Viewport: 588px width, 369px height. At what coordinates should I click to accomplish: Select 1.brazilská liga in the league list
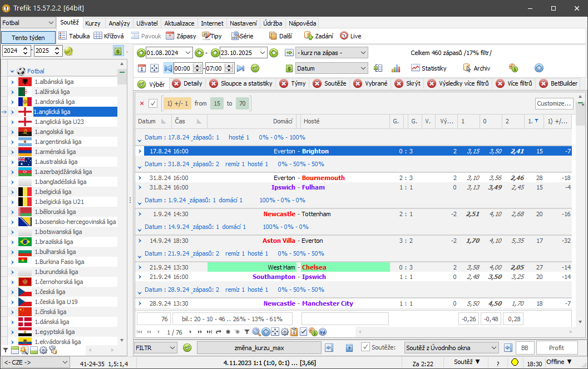pos(53,242)
